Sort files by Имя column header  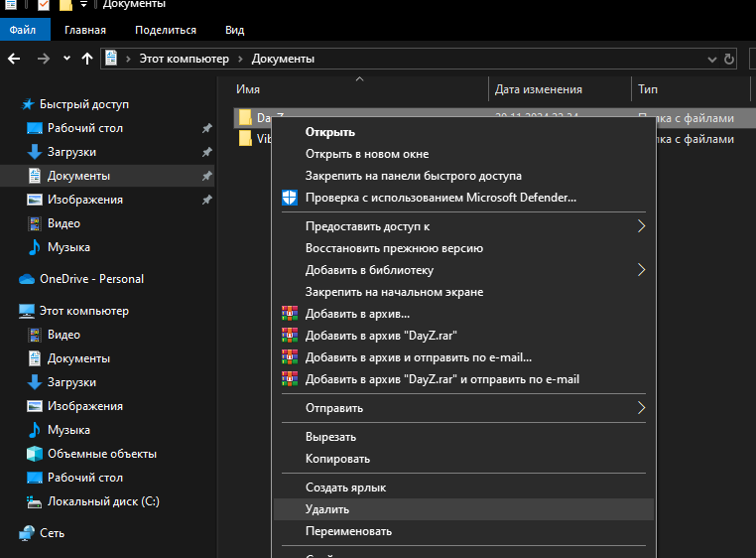click(248, 89)
